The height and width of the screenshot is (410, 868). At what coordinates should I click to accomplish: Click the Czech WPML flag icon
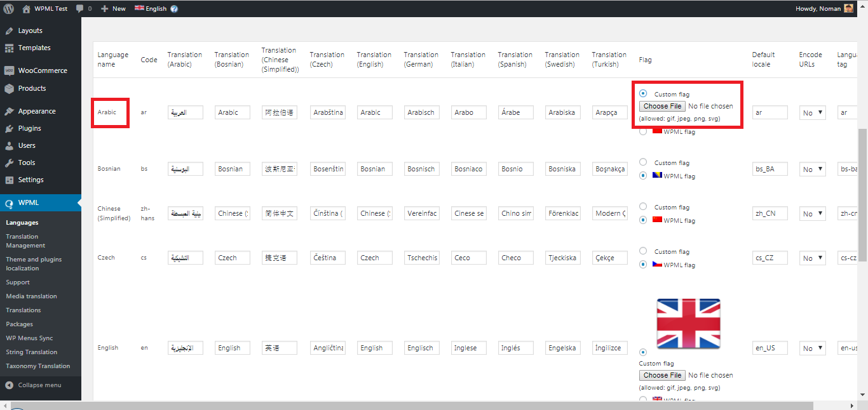click(x=657, y=264)
